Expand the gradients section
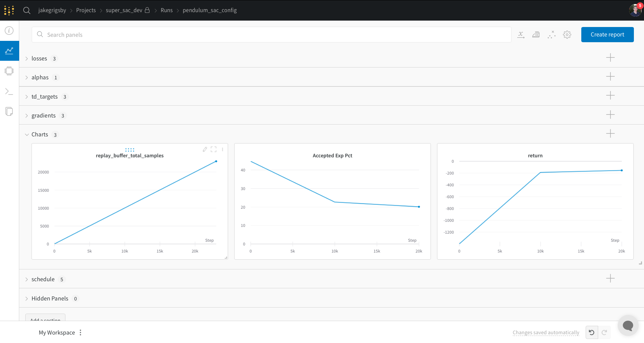The image size is (644, 343). (27, 116)
